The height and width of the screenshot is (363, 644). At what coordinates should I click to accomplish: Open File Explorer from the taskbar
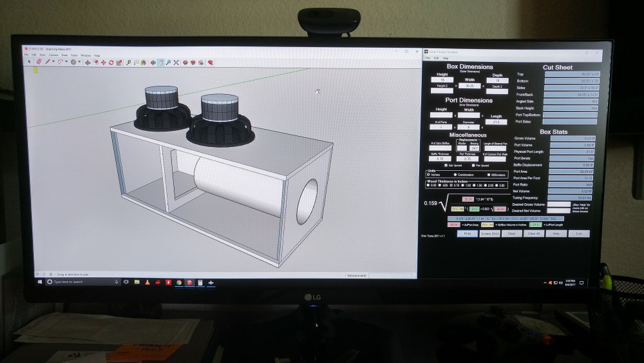pos(137,282)
